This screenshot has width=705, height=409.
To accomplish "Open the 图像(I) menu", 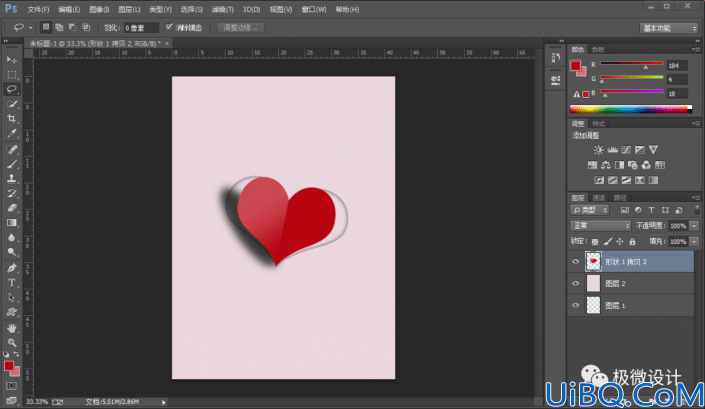I will coord(99,9).
